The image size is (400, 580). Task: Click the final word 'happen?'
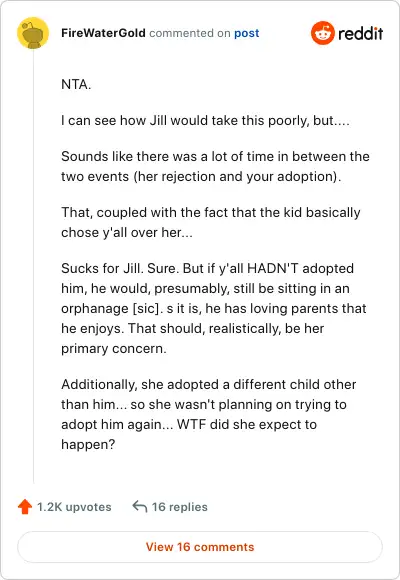click(x=88, y=444)
